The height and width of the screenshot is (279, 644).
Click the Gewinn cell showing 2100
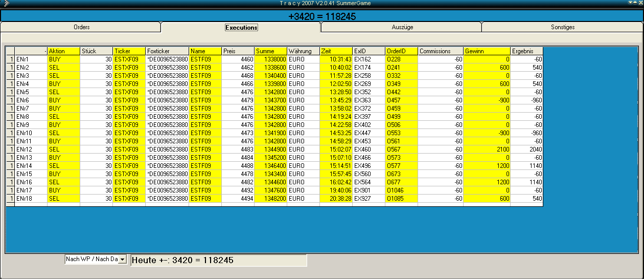(x=487, y=149)
